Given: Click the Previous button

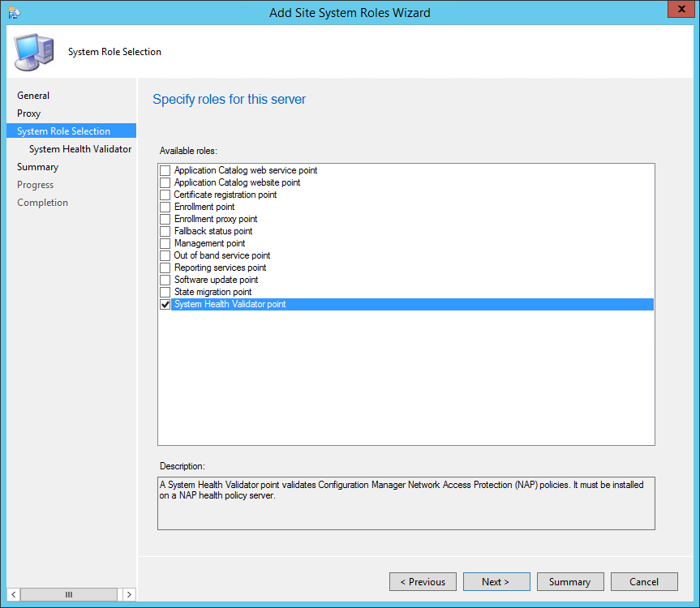Looking at the screenshot, I should pyautogui.click(x=423, y=582).
